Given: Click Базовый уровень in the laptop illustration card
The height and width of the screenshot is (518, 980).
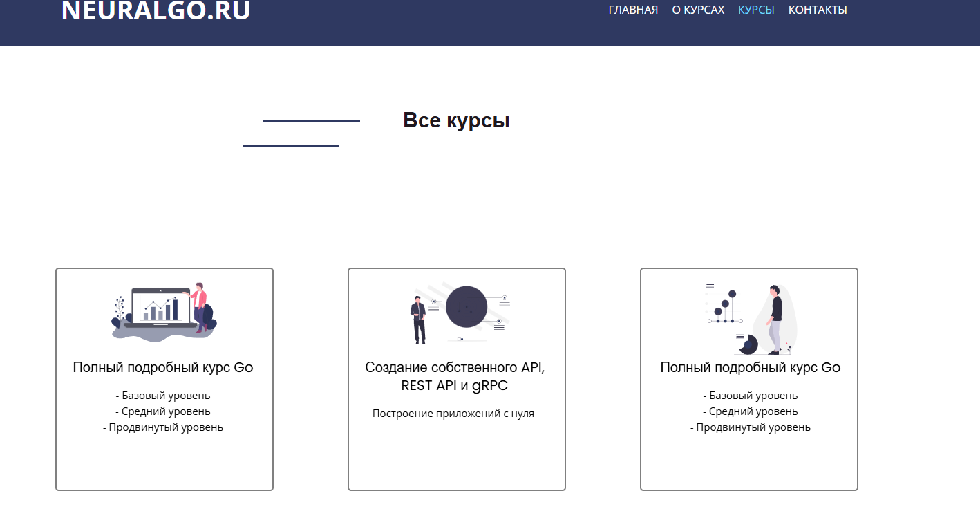Looking at the screenshot, I should point(163,396).
